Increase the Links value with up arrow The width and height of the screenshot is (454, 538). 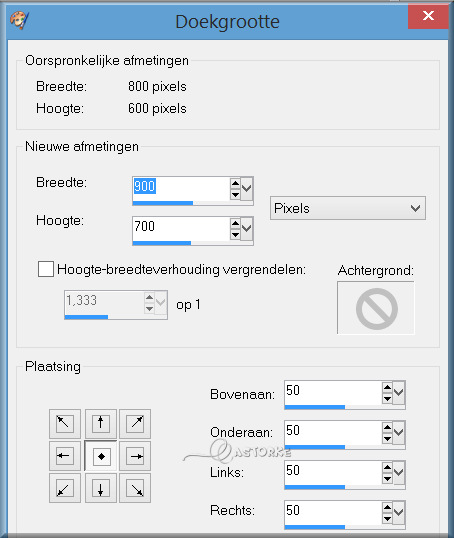(x=387, y=467)
